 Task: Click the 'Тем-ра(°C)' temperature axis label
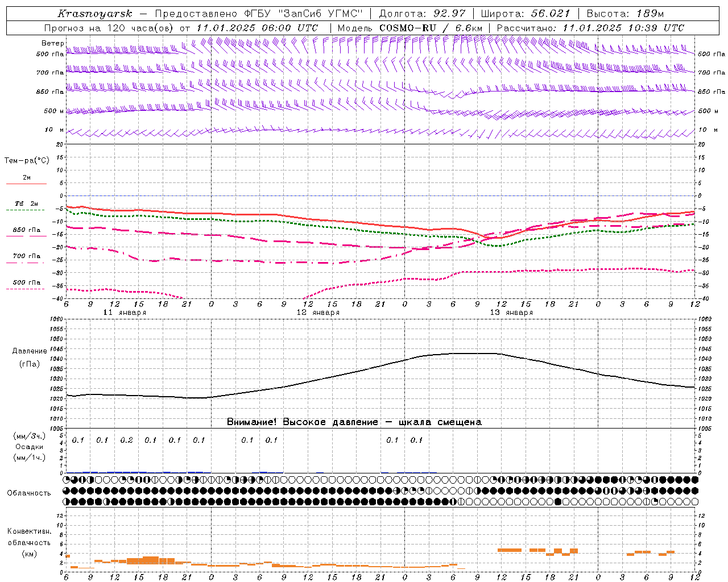(27, 161)
